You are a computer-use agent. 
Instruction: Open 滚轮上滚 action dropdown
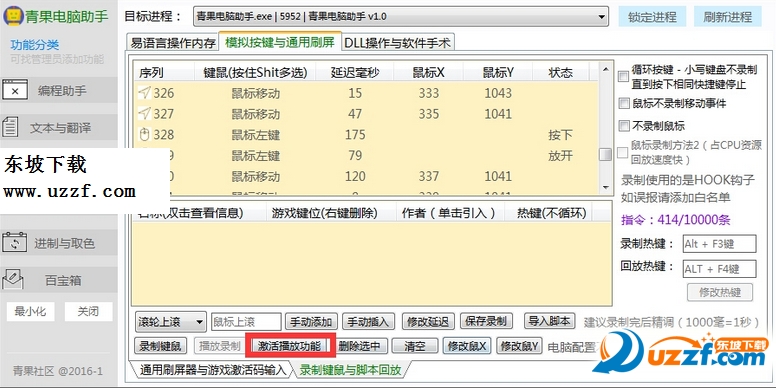[171, 322]
